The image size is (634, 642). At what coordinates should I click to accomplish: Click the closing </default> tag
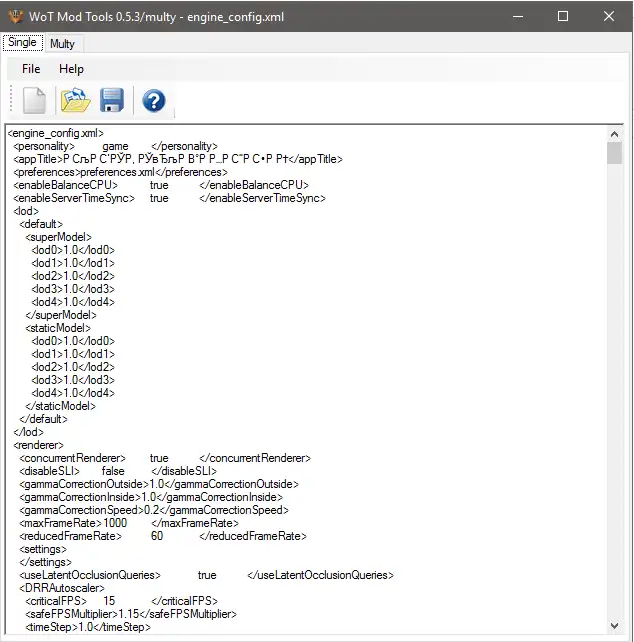43,419
